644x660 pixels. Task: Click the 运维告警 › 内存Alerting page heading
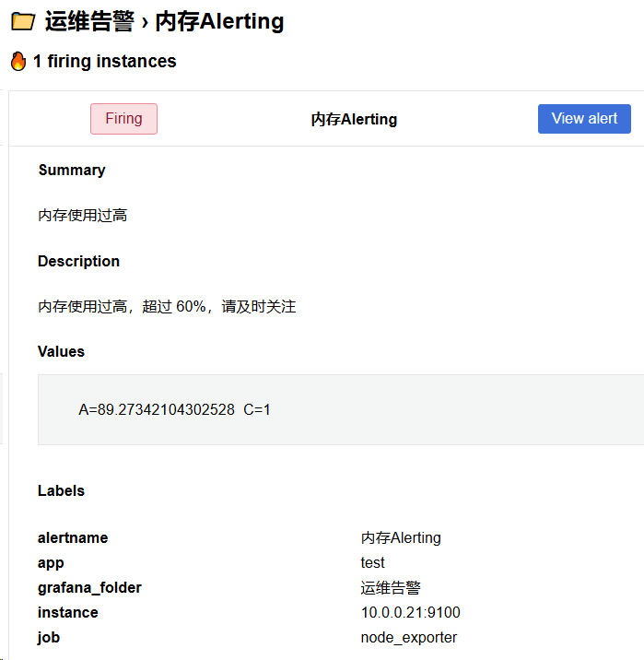coord(164,21)
